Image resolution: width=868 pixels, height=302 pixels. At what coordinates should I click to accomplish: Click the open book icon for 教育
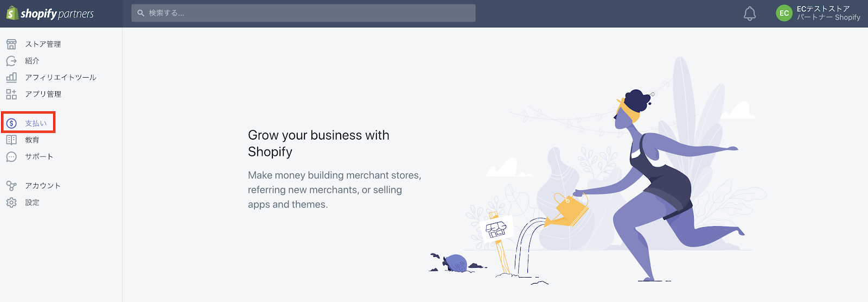pyautogui.click(x=11, y=140)
